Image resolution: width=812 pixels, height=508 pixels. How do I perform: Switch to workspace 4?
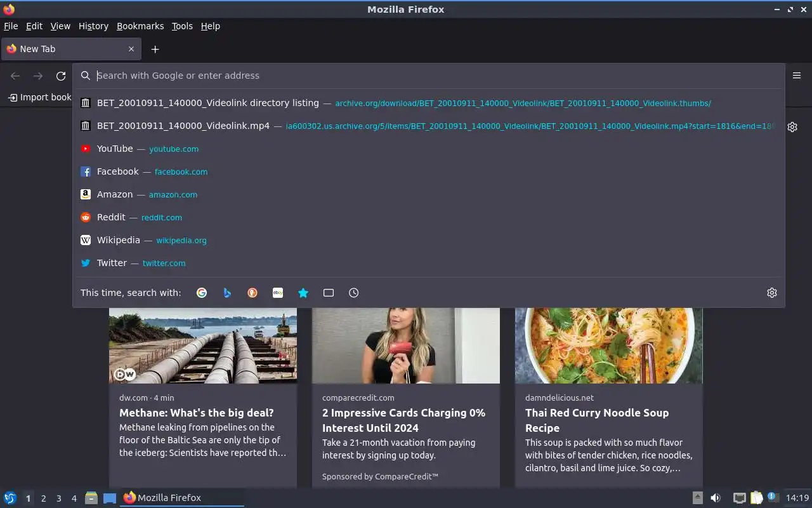[x=74, y=498]
